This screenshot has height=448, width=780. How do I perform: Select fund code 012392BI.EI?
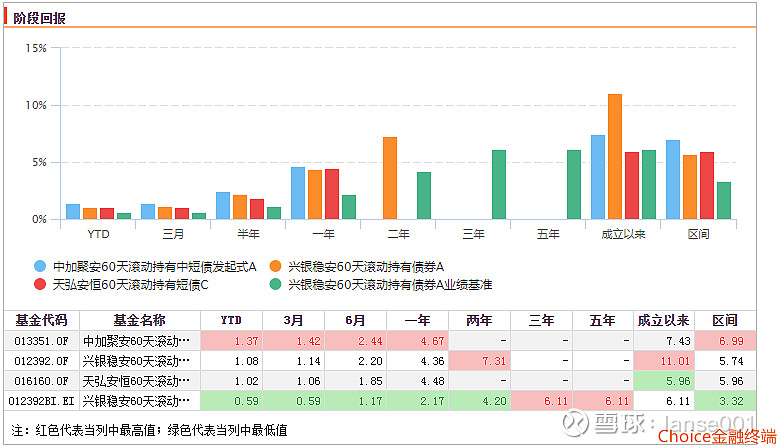coord(41,401)
